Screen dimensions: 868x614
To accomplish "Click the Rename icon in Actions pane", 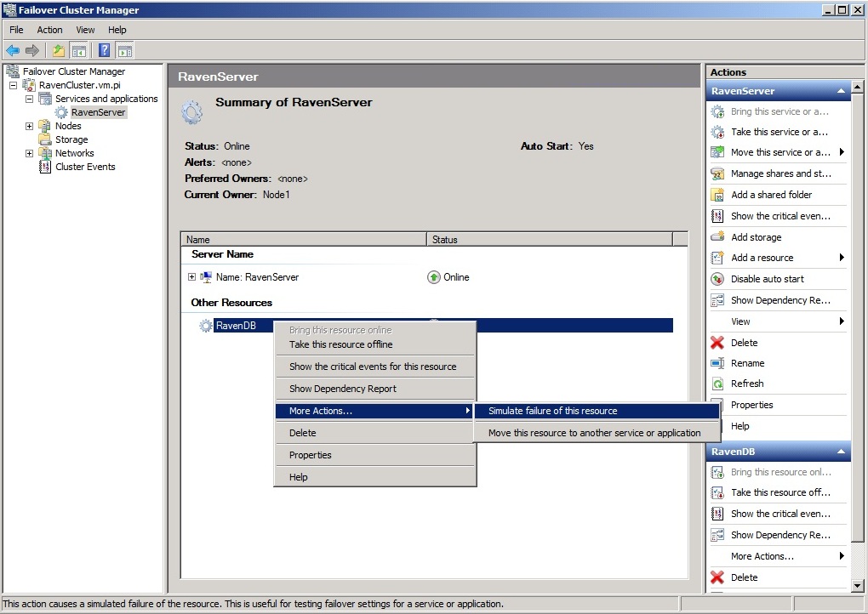I will click(717, 363).
